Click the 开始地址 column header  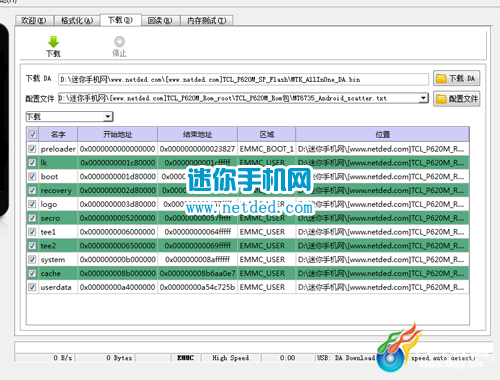tap(118, 135)
